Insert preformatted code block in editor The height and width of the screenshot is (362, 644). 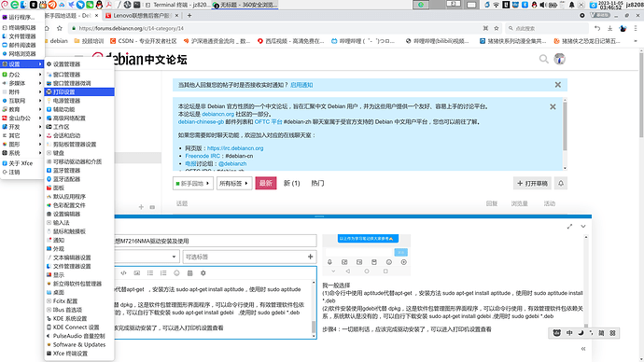click(123, 273)
